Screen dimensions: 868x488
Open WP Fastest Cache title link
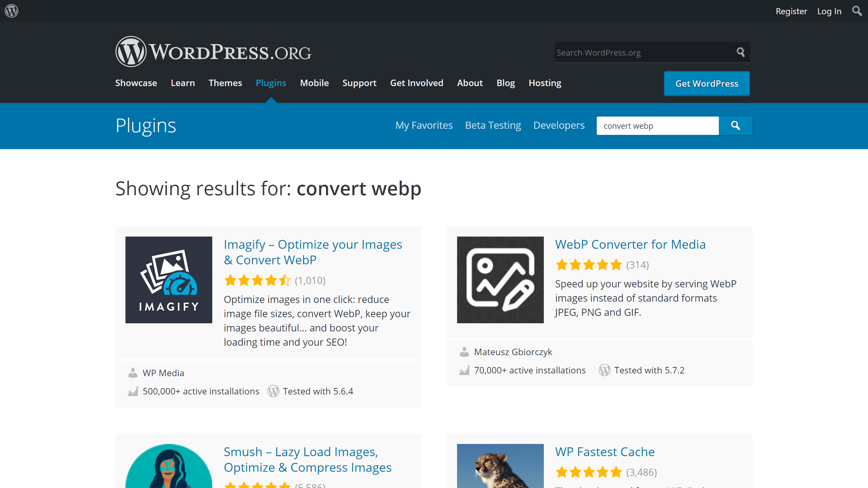pos(605,452)
